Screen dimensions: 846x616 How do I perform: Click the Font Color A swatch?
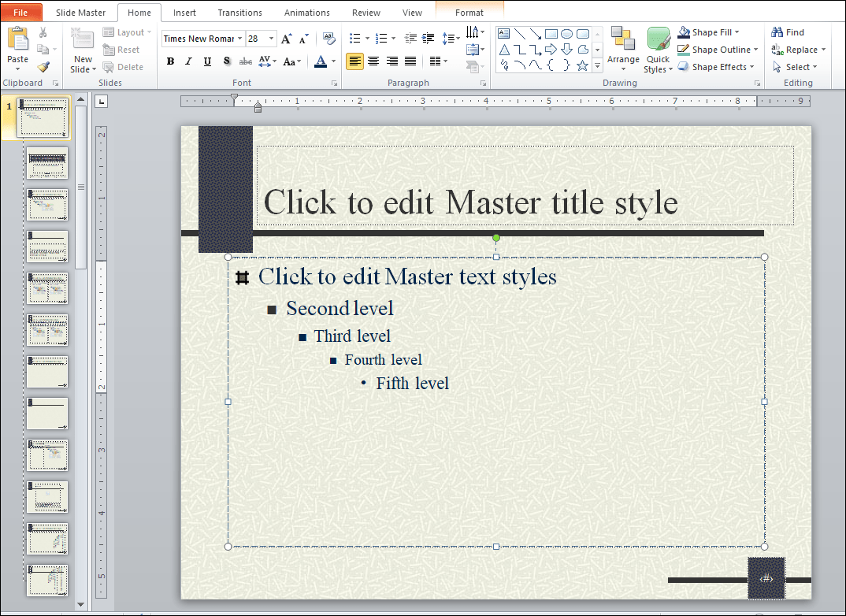(x=321, y=61)
